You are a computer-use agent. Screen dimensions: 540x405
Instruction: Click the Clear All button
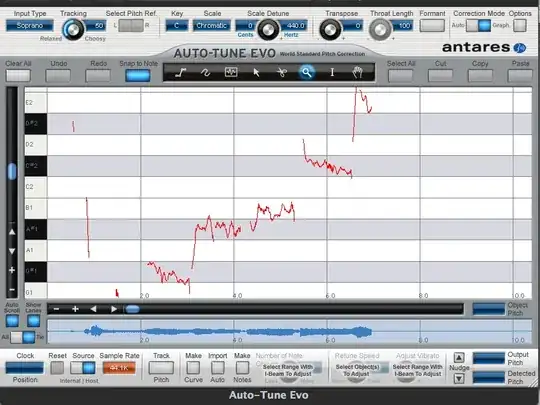18,75
